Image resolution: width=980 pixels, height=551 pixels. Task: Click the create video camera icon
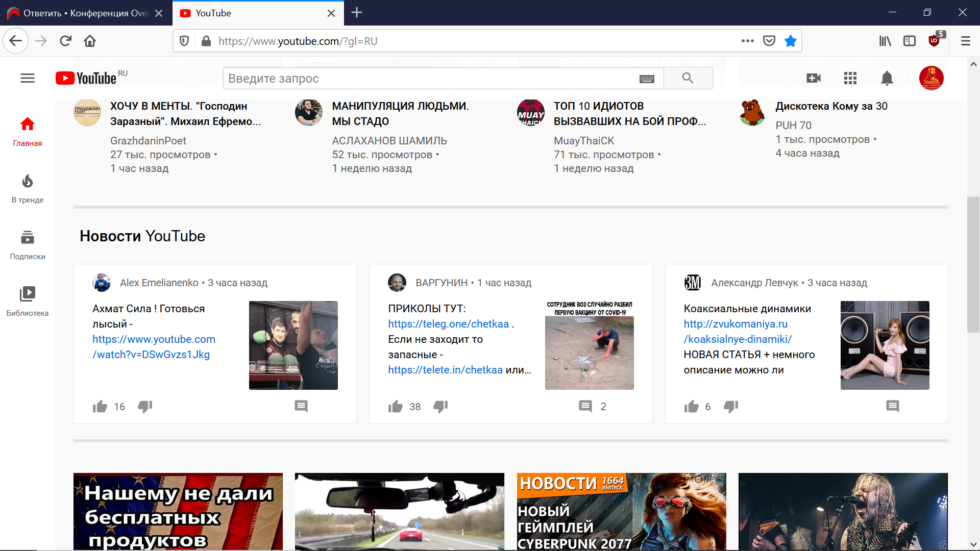[x=813, y=78]
